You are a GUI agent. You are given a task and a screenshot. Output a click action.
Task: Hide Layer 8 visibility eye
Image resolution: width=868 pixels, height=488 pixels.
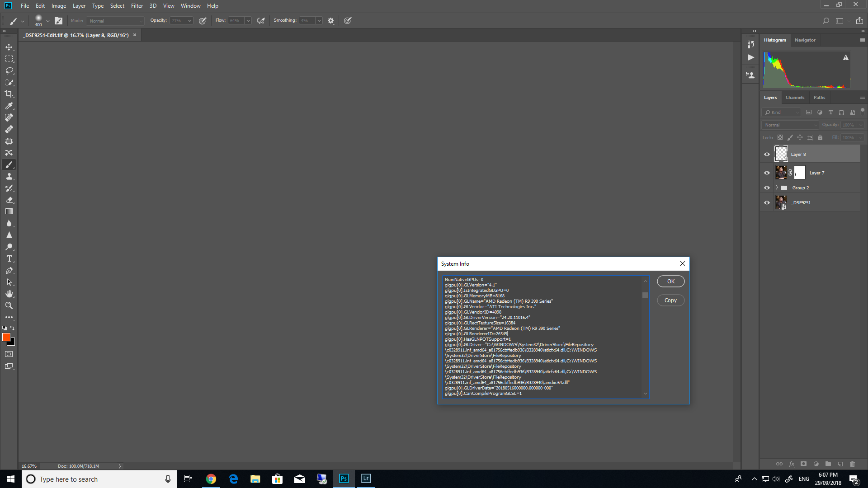tap(767, 155)
